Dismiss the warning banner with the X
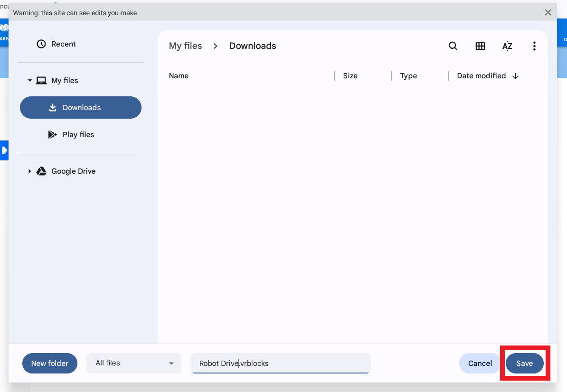 [x=548, y=12]
